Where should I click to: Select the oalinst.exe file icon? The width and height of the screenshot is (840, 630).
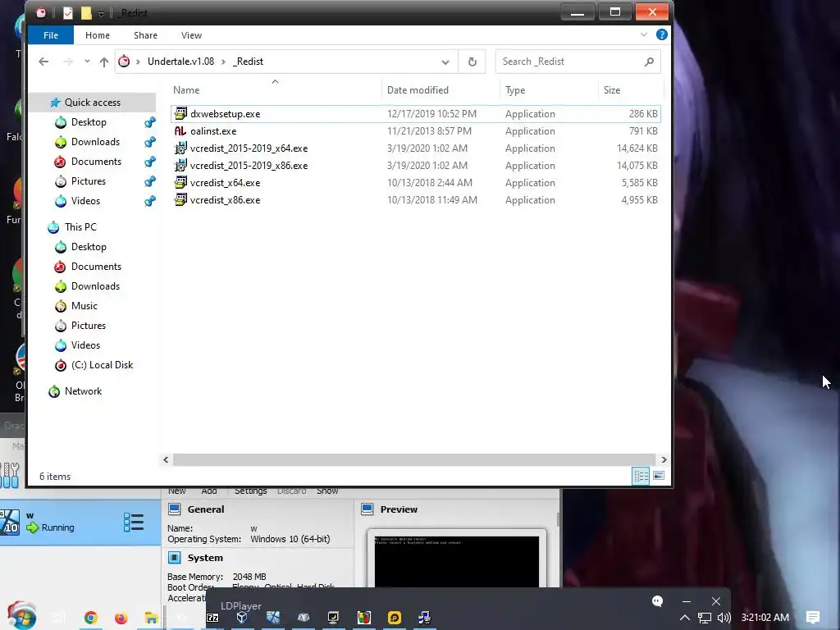click(x=180, y=130)
